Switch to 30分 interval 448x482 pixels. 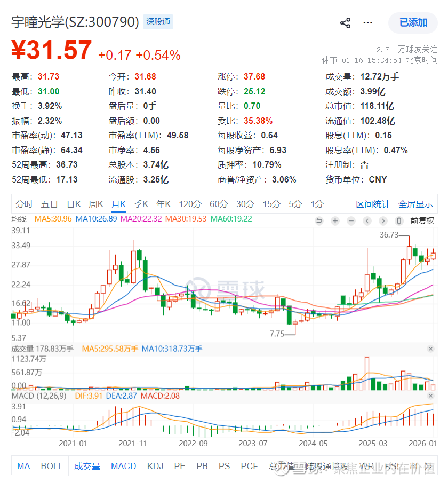[x=245, y=204]
